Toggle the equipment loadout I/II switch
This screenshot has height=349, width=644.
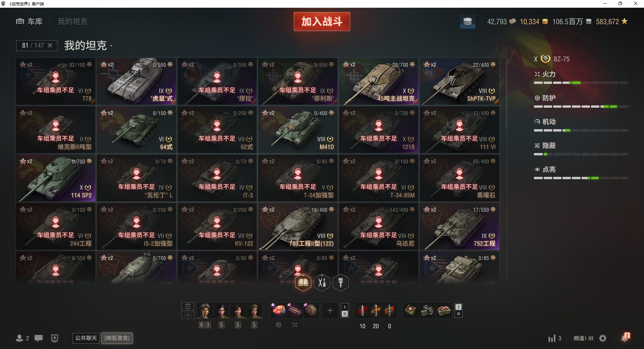[344, 310]
